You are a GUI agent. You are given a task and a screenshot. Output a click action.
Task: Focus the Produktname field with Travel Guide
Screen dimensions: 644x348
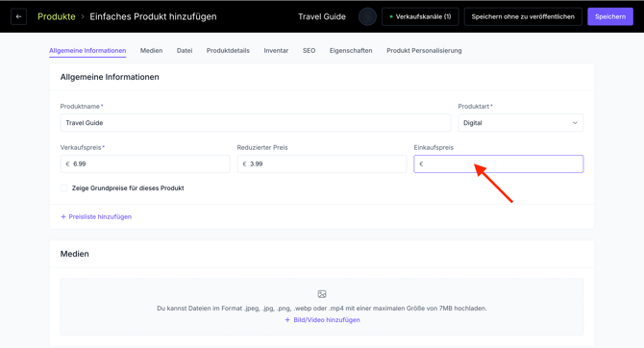256,123
